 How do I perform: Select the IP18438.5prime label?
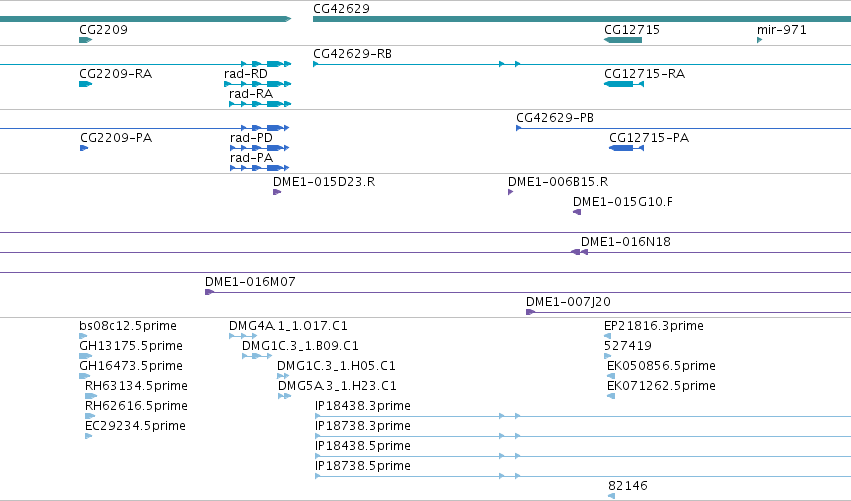coord(363,446)
